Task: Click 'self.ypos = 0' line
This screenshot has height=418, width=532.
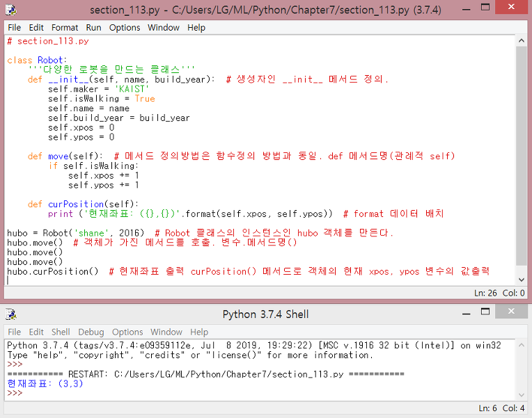Action: [81, 137]
